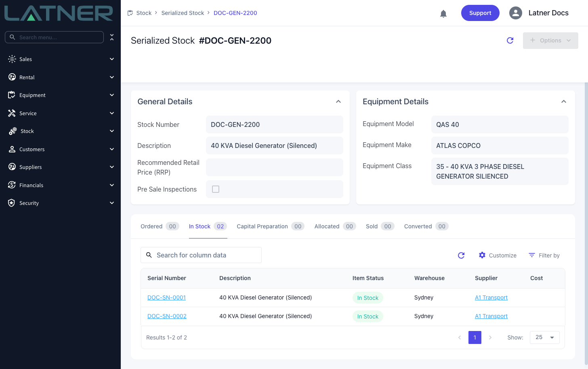Click the Stock sidebar icon
The image size is (588, 369).
click(x=13, y=131)
